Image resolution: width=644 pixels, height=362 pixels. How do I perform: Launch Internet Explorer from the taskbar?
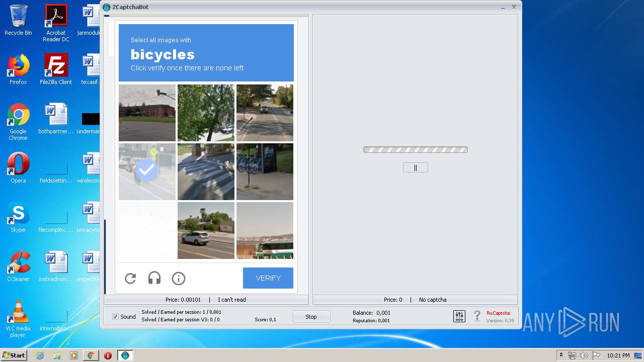(x=40, y=355)
